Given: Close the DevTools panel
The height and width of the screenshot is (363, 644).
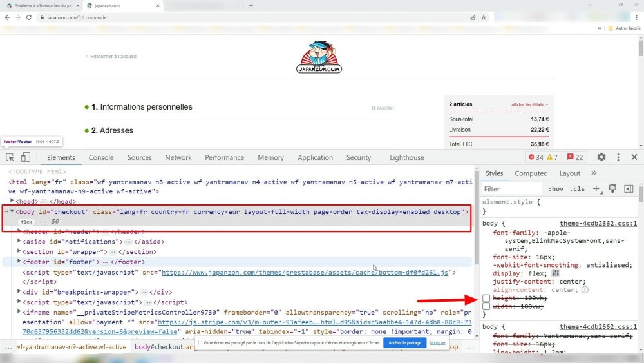Looking at the screenshot, I should pyautogui.click(x=634, y=157).
